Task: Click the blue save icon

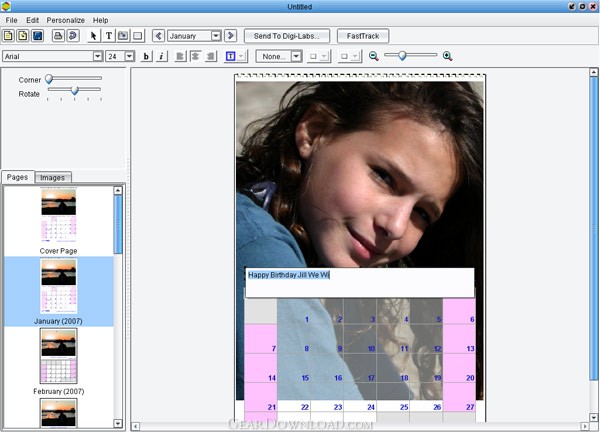Action: tap(38, 36)
